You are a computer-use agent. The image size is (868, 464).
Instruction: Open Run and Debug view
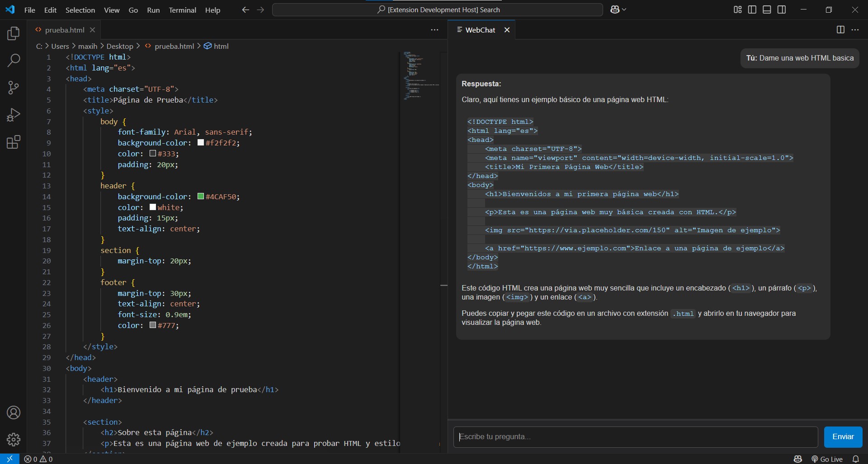tap(13, 114)
